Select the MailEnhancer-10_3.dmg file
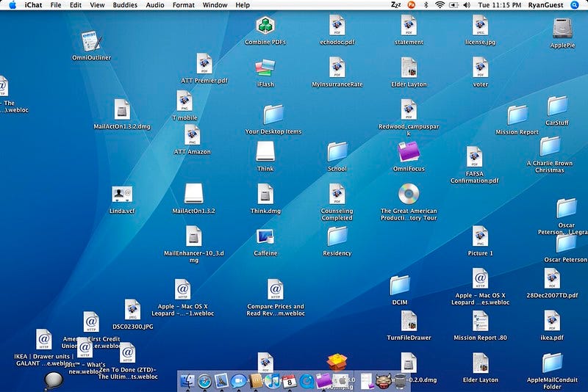 point(193,236)
